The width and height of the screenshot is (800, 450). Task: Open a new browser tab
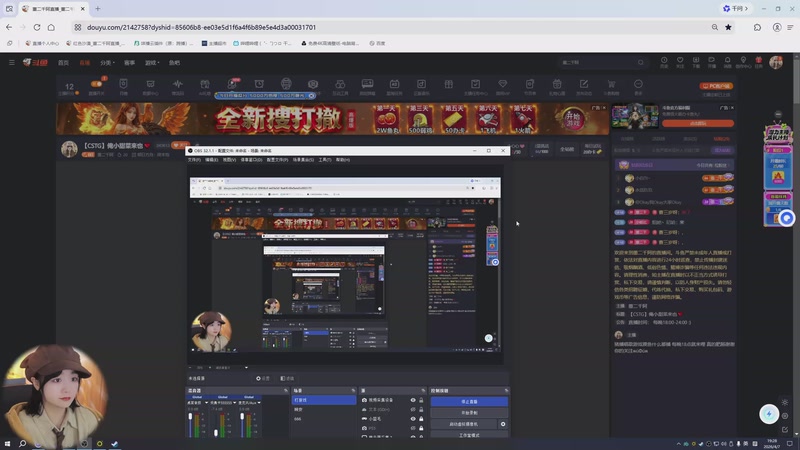point(97,9)
